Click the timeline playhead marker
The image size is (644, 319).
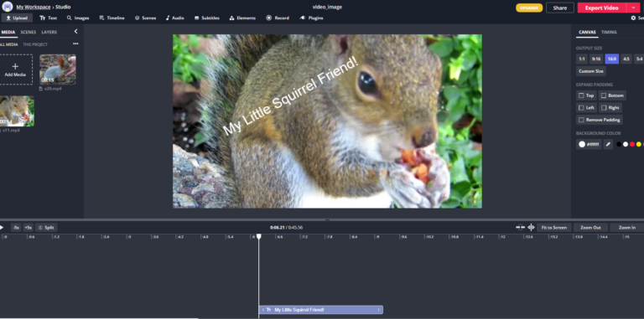(259, 237)
